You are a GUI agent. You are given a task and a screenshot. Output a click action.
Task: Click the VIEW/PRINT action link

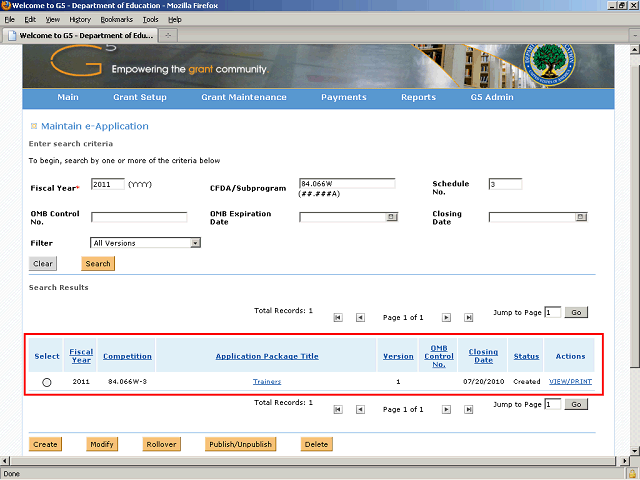(570, 381)
